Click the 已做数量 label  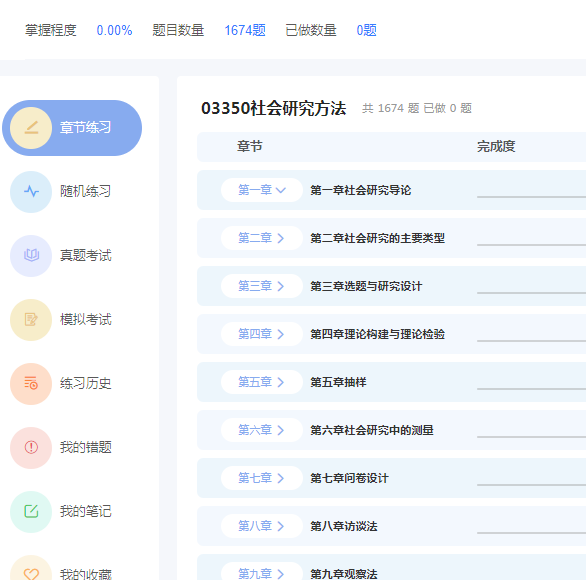311,30
